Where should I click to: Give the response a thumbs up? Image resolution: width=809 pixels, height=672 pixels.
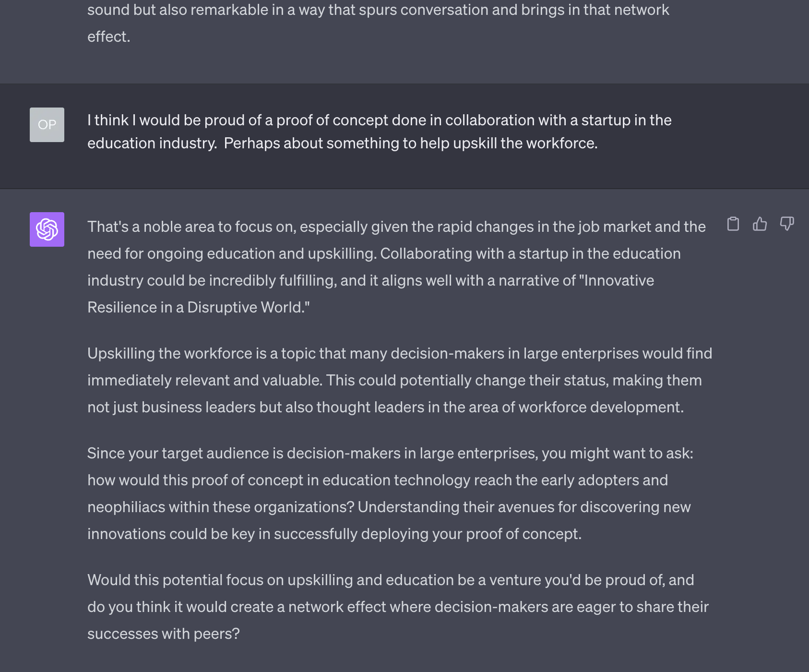760,224
